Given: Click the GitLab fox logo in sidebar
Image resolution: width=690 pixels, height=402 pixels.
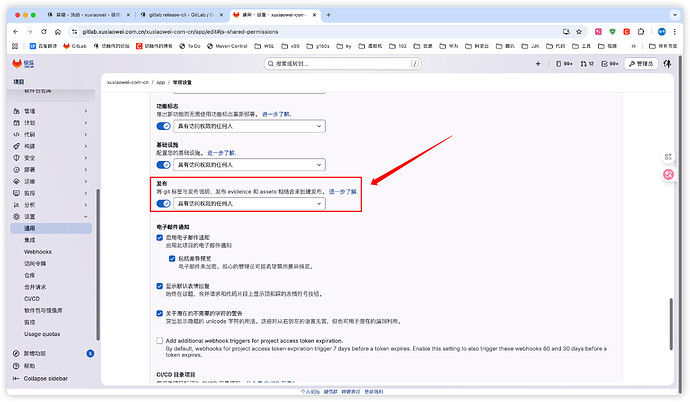Looking at the screenshot, I should (x=15, y=64).
